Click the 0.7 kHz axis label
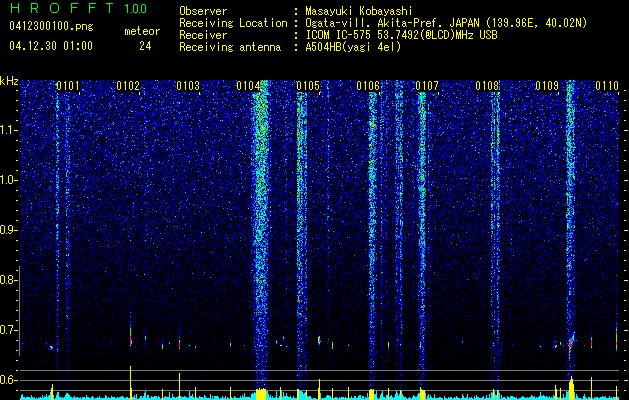The width and height of the screenshot is (629, 400). (7, 330)
